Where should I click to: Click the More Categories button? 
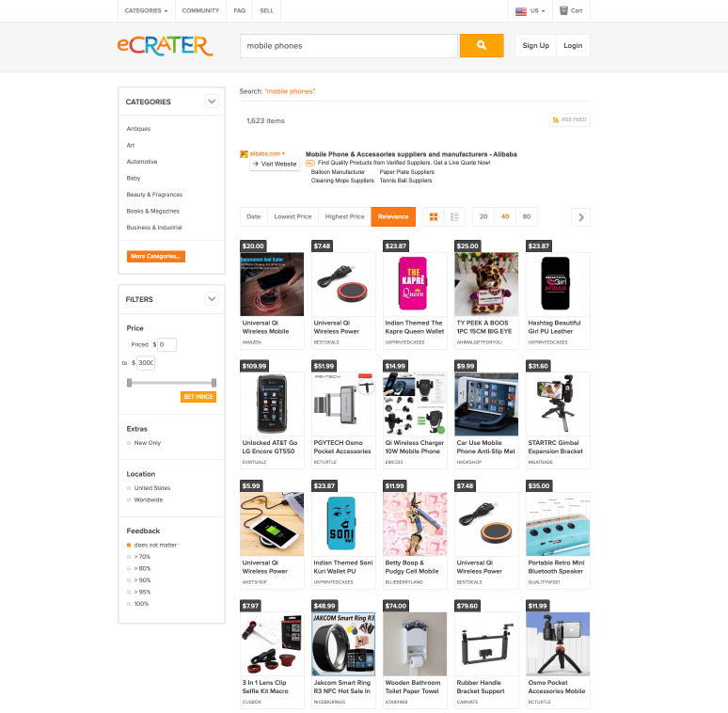[x=156, y=256]
